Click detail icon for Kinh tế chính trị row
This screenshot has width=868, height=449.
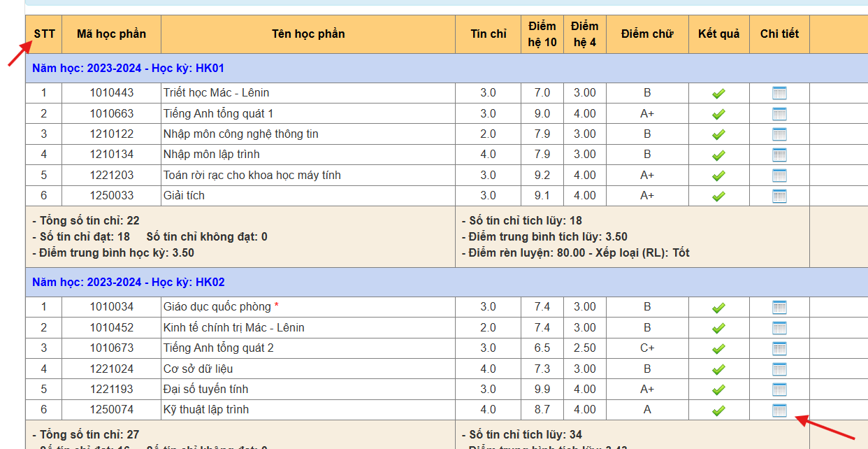779,328
